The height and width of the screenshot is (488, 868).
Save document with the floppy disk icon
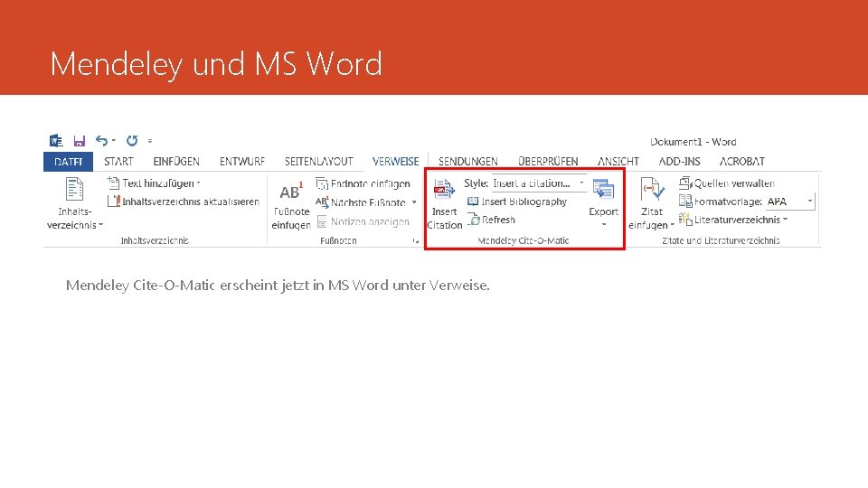[x=80, y=141]
